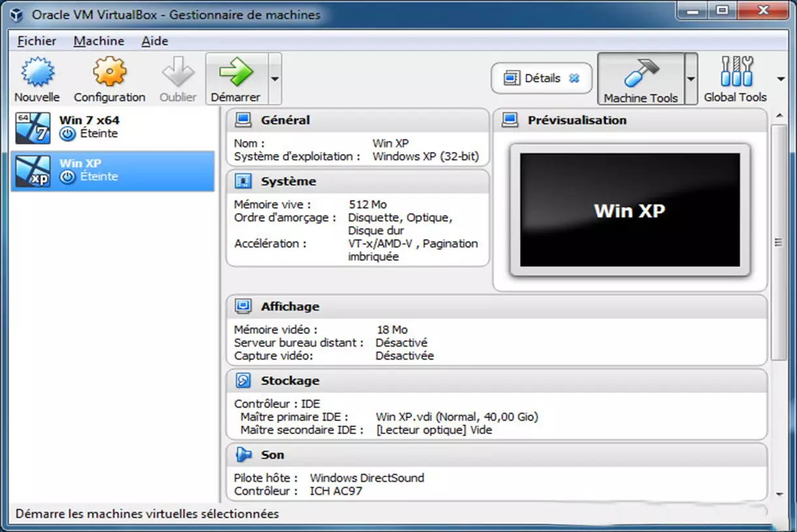
Task: Minimize the VirtualBox window
Action: click(x=693, y=10)
